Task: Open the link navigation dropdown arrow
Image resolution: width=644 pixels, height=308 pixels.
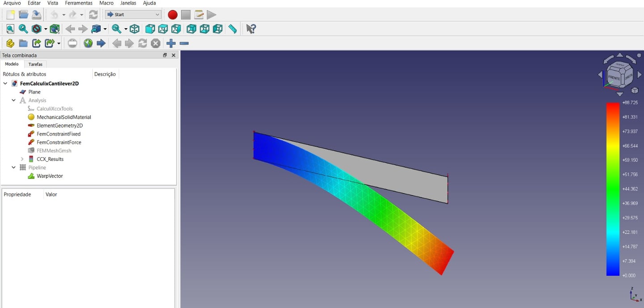Action: pos(105,30)
